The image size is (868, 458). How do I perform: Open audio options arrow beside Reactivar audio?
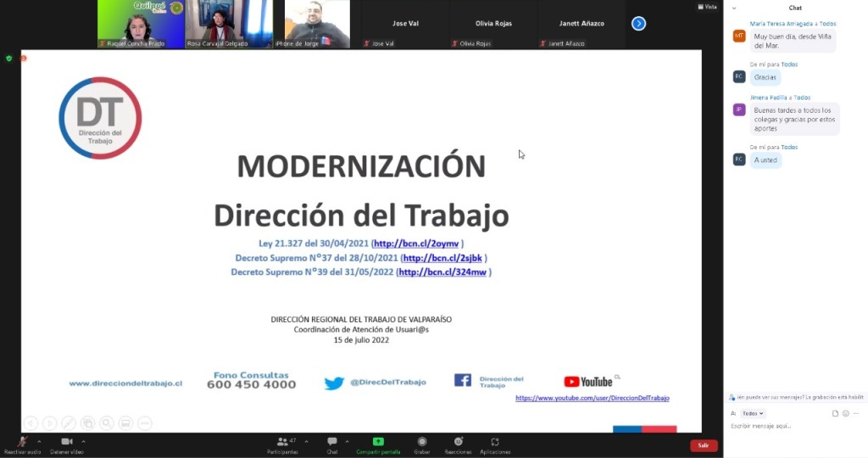39,441
